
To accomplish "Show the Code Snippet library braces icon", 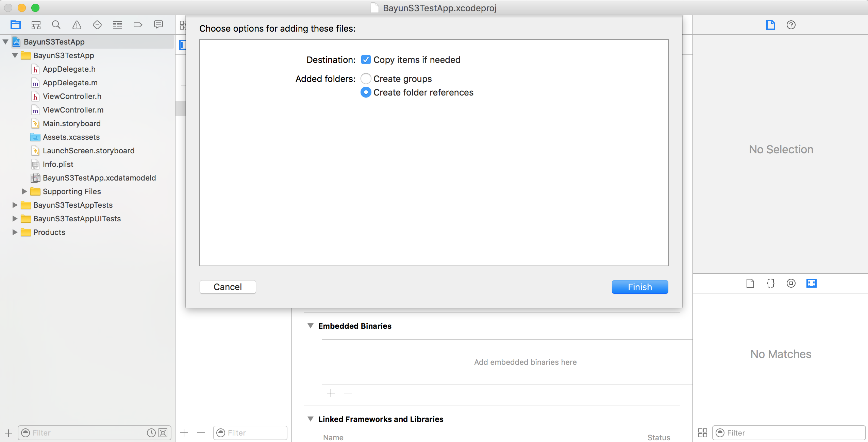I will point(770,283).
